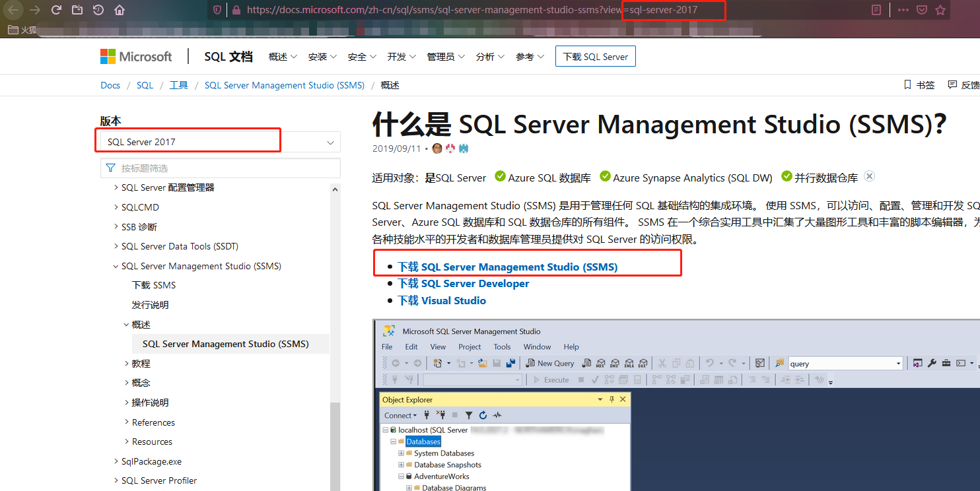Image resolution: width=980 pixels, height=491 pixels.
Task: Click the 按标题筛选 filter input
Action: click(x=220, y=168)
